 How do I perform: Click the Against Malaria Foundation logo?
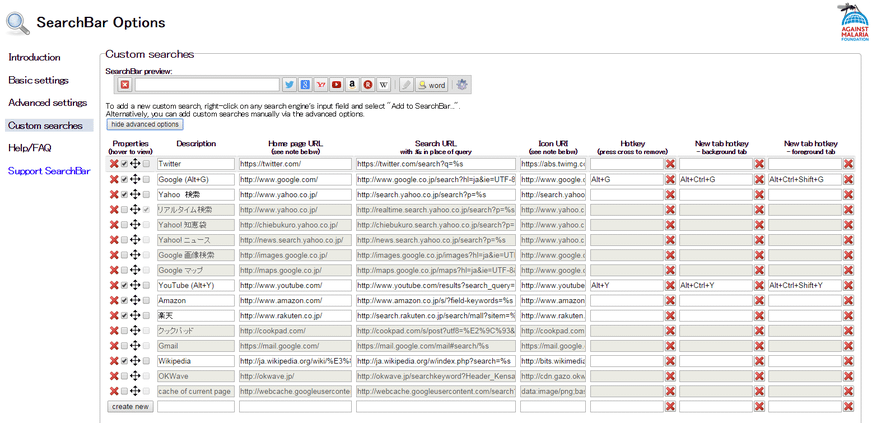[854, 22]
